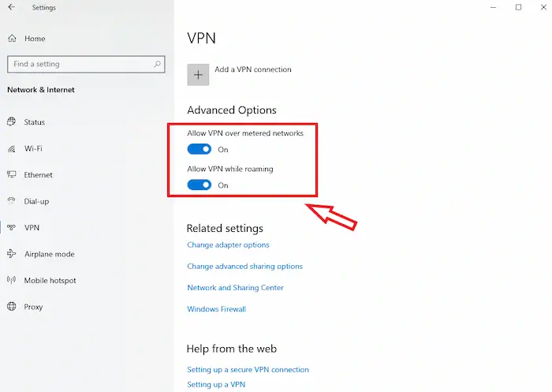The image size is (552, 392).
Task: Click the Mobile hotspot antenna icon
Action: [x=12, y=280]
